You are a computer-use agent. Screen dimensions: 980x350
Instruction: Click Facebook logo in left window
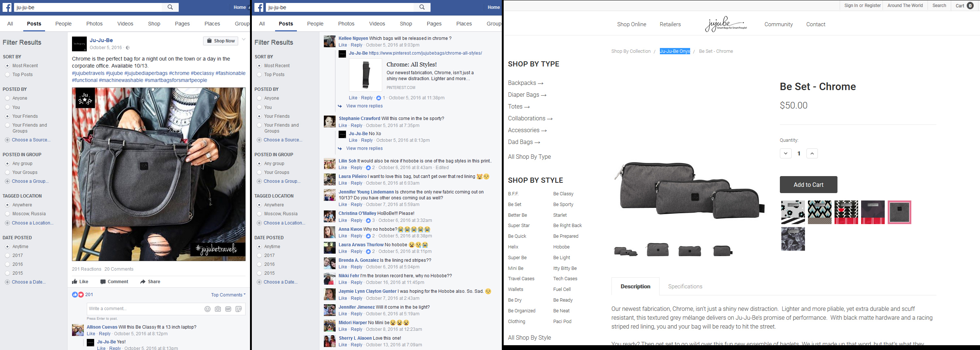coord(7,7)
